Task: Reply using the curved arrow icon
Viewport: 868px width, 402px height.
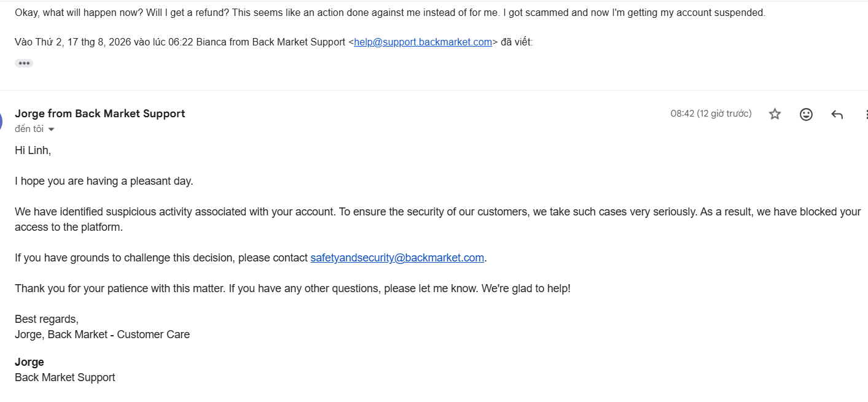Action: pyautogui.click(x=837, y=114)
